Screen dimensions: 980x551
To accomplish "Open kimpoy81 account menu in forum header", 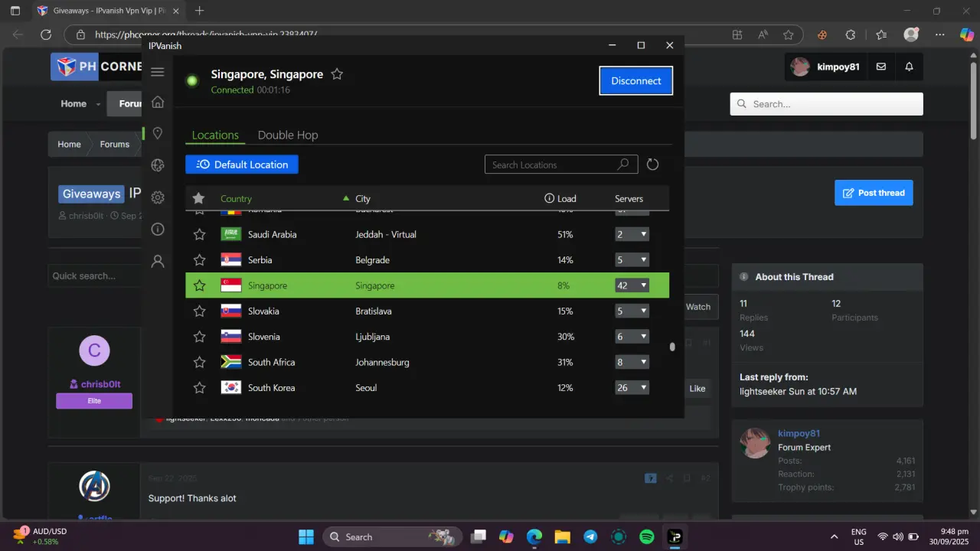I will 825,67.
